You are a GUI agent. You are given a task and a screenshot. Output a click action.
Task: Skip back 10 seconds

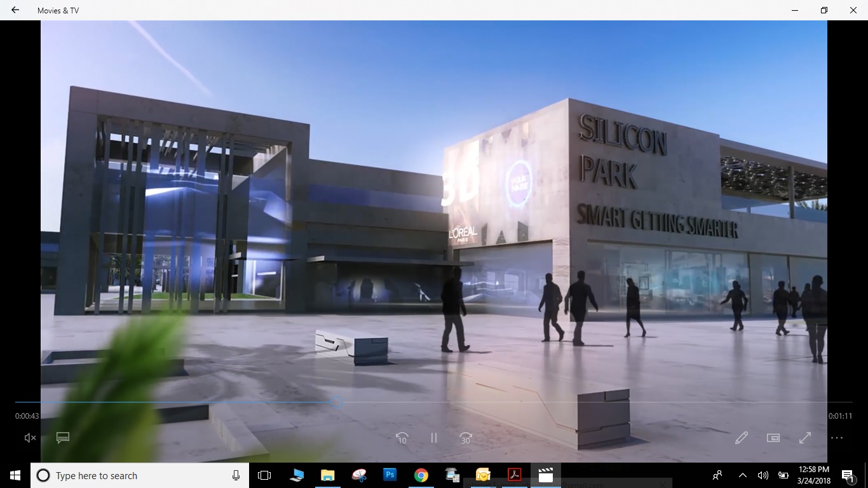coord(402,438)
